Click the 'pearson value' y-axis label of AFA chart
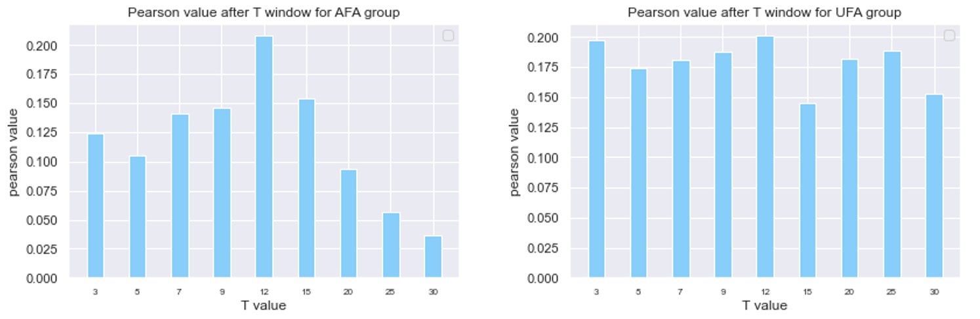Image resolution: width=980 pixels, height=319 pixels. 14,152
